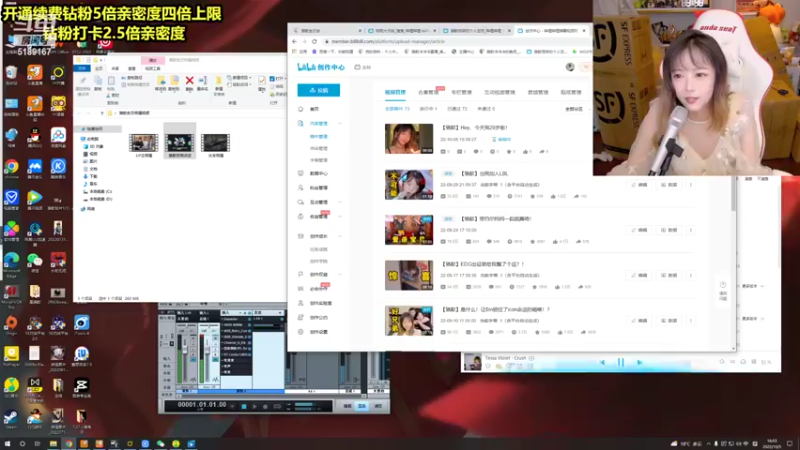Open the more options menu on the second video row
Screen dimensions: 800x450
[x=691, y=185]
